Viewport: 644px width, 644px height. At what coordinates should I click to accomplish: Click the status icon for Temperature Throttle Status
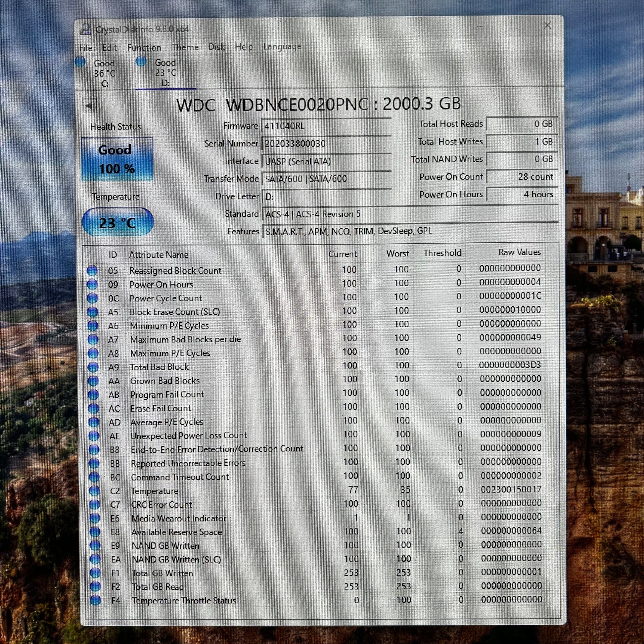(96, 600)
